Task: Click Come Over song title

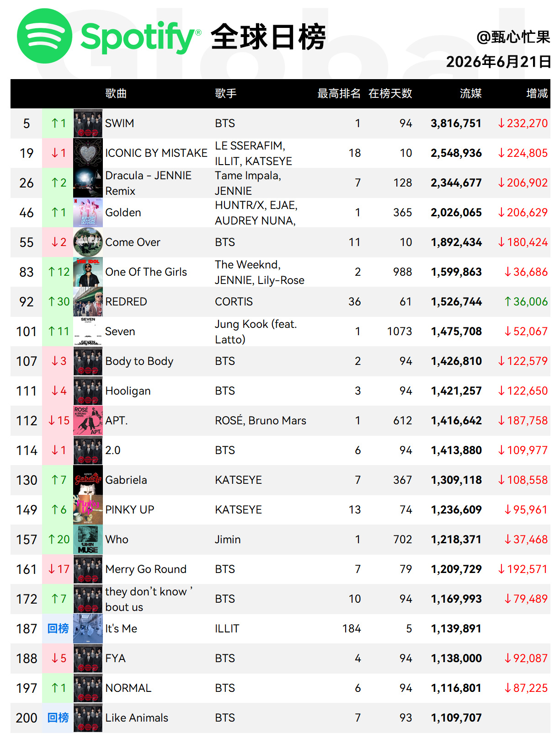Action: (x=133, y=242)
